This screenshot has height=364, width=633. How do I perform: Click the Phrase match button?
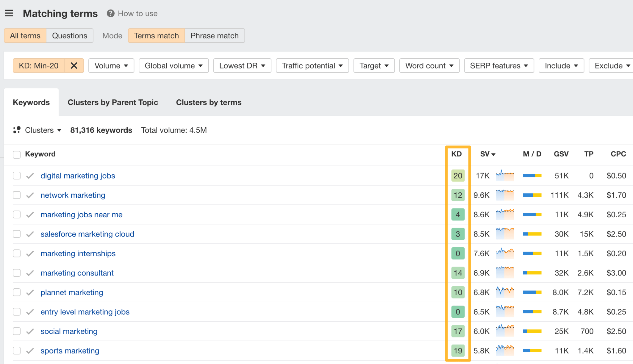215,36
